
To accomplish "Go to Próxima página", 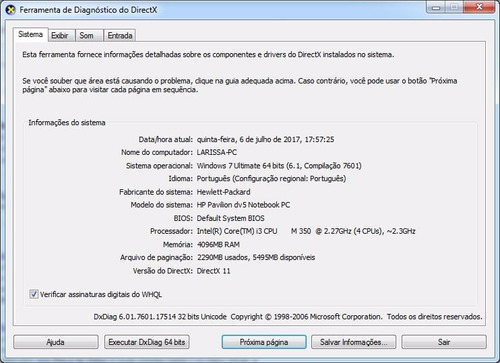I will click(264, 342).
